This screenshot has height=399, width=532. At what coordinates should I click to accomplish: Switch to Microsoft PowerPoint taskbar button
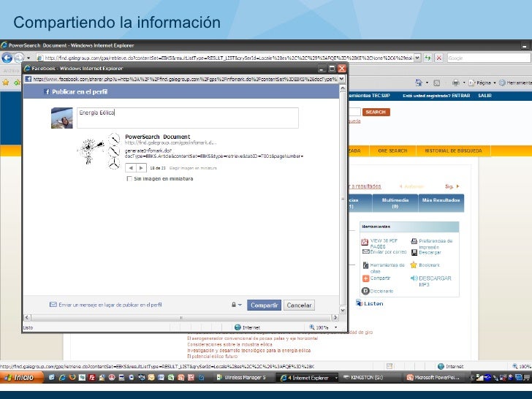[433, 377]
